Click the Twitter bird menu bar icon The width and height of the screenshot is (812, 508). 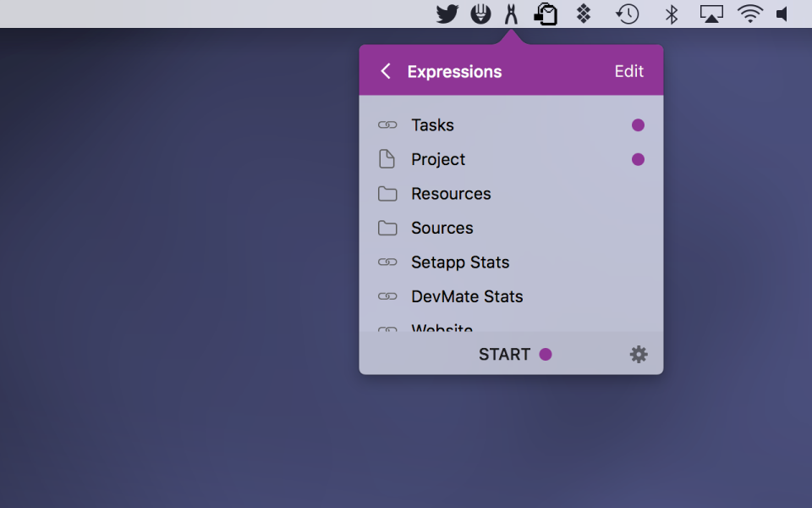[x=447, y=14]
